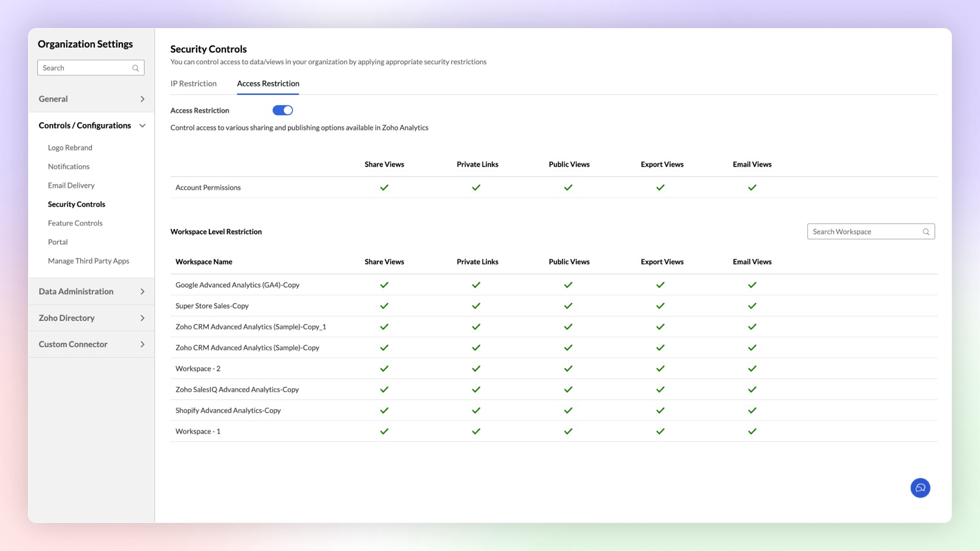Toggle Export Views for Google Advanced Analytics (GA4)-Copy
Image resolution: width=980 pixels, height=551 pixels.
point(660,285)
